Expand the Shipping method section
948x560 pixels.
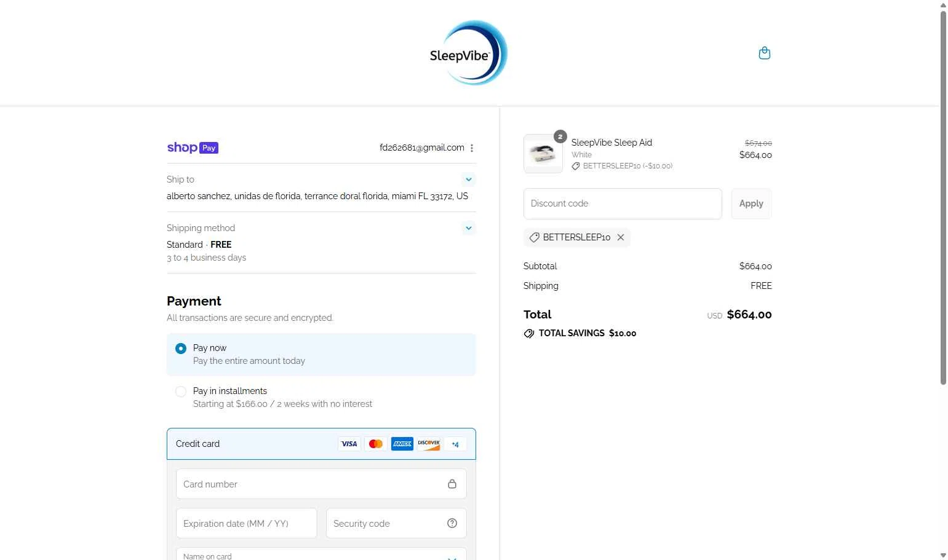tap(469, 228)
